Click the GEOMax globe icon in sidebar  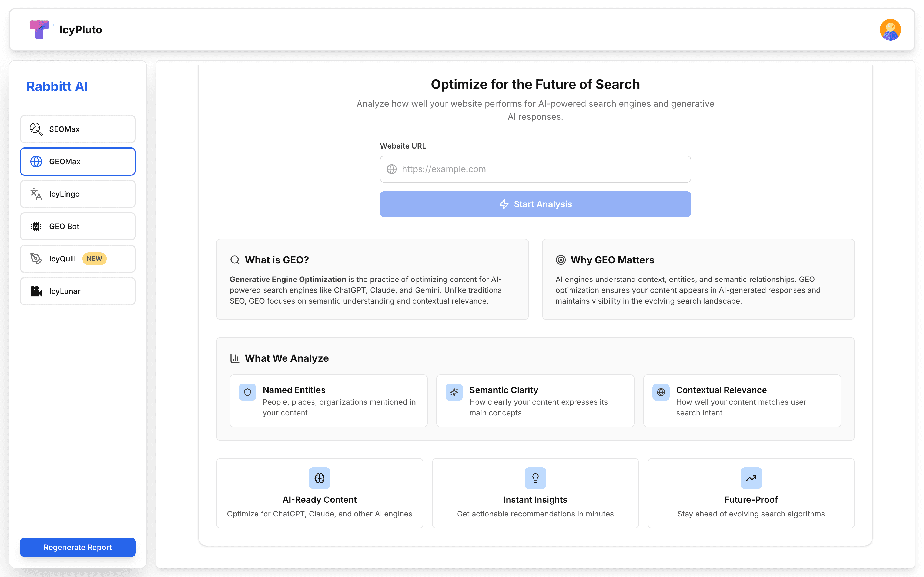point(36,162)
